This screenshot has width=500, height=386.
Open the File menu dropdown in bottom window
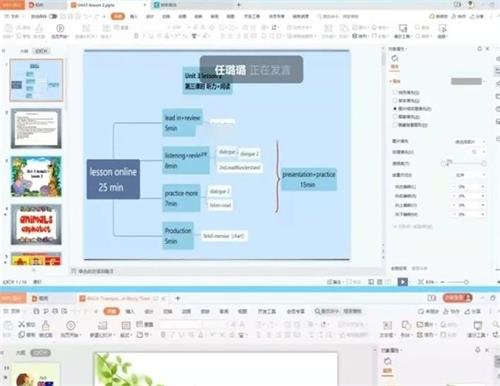14,311
